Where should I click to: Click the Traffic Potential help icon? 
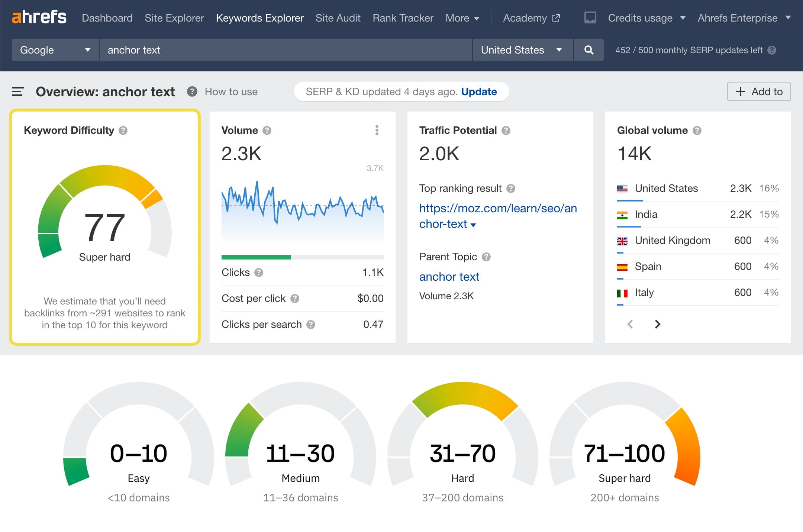pyautogui.click(x=506, y=130)
